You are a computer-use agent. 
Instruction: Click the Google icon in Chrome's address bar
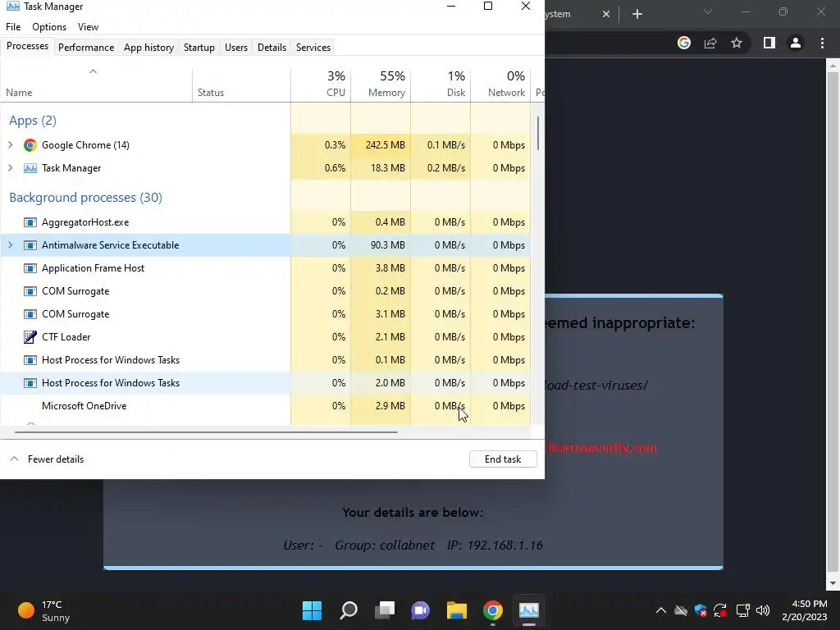coord(683,43)
